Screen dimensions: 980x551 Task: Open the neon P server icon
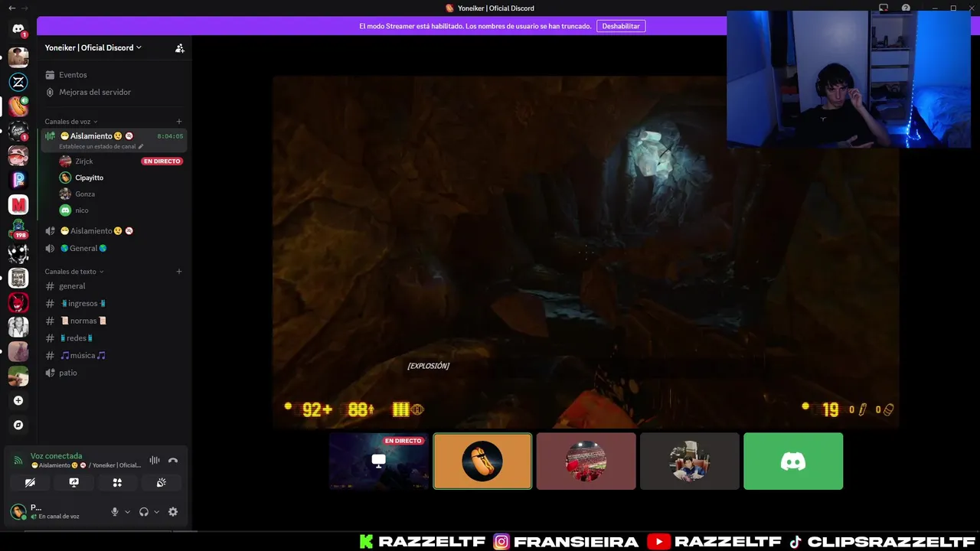point(18,180)
